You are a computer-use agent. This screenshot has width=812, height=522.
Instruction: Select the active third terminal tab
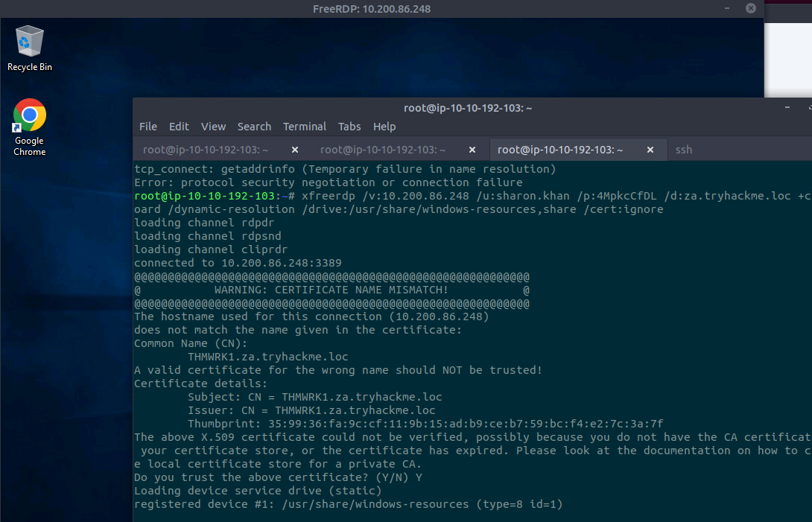tap(560, 150)
